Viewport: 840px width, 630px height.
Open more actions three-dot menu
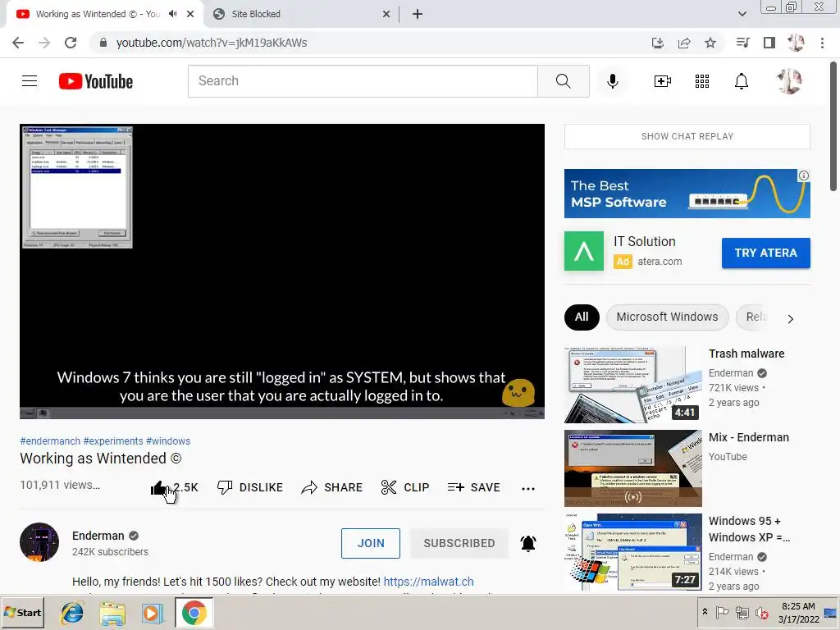pos(528,488)
